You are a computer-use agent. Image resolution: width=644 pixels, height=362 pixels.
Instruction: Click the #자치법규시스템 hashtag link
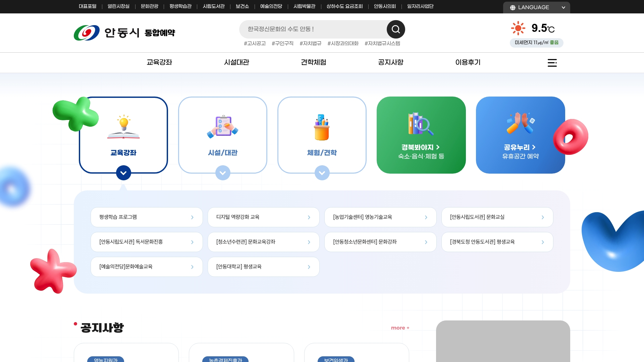pos(382,44)
